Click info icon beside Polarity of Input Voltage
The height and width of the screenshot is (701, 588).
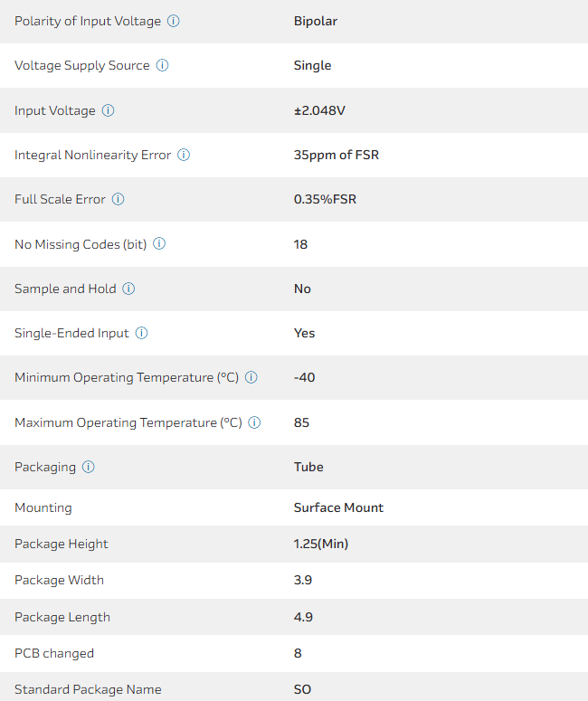[x=174, y=21]
